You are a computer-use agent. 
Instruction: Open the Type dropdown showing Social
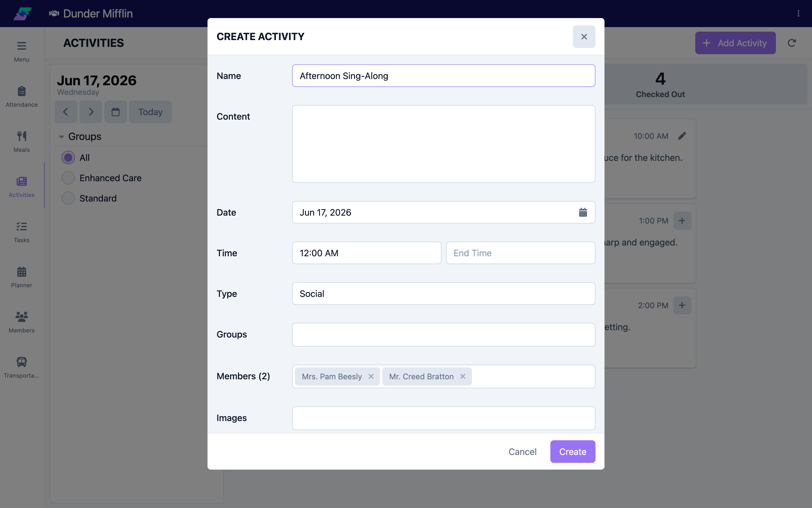pos(443,294)
